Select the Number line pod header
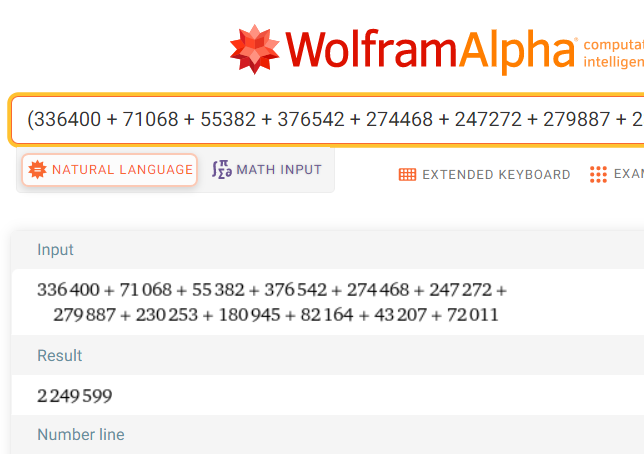The height and width of the screenshot is (454, 644). tap(80, 435)
